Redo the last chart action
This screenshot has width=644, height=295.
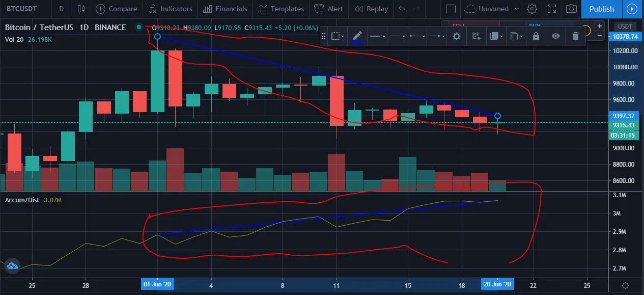416,9
